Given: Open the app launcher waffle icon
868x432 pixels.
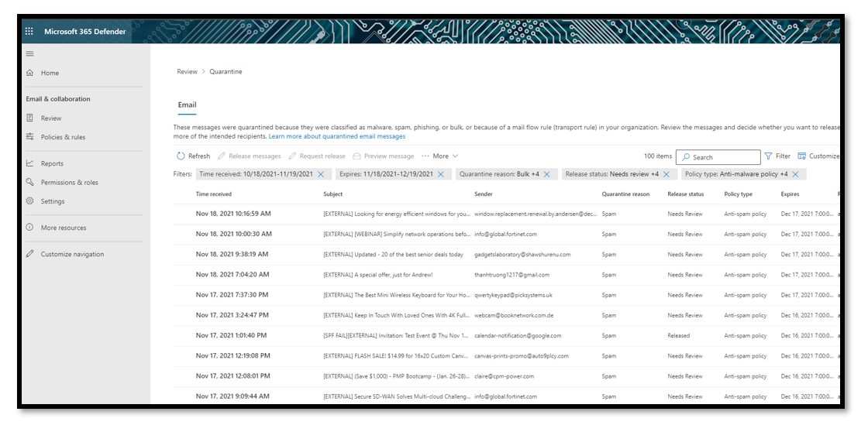Looking at the screenshot, I should [29, 32].
